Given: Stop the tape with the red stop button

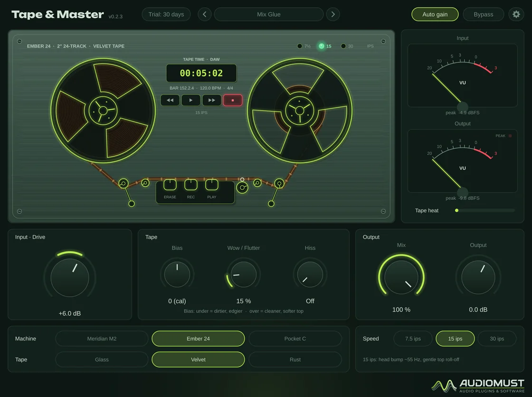Looking at the screenshot, I should (233, 100).
